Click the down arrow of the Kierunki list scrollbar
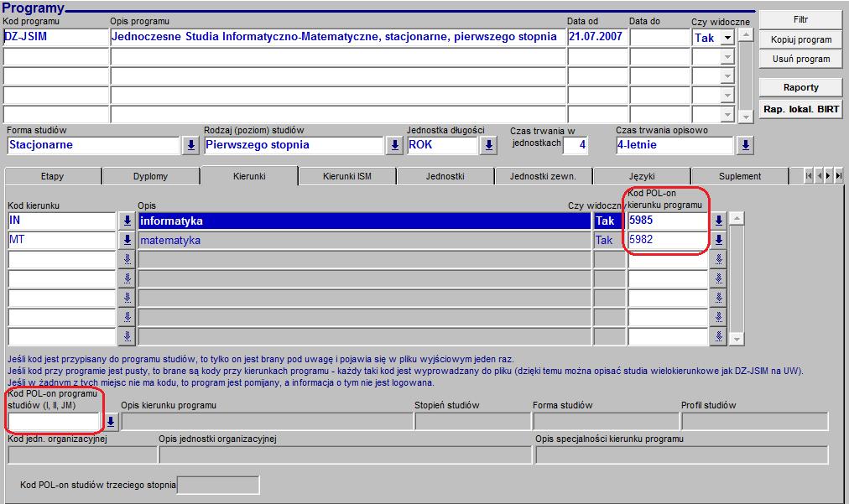 coord(737,339)
